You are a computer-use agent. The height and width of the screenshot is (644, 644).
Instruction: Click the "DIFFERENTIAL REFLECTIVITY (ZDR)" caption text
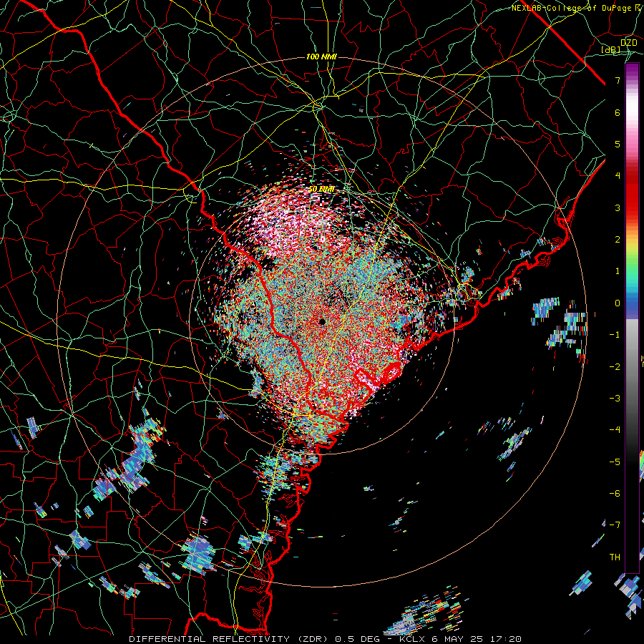(229, 639)
